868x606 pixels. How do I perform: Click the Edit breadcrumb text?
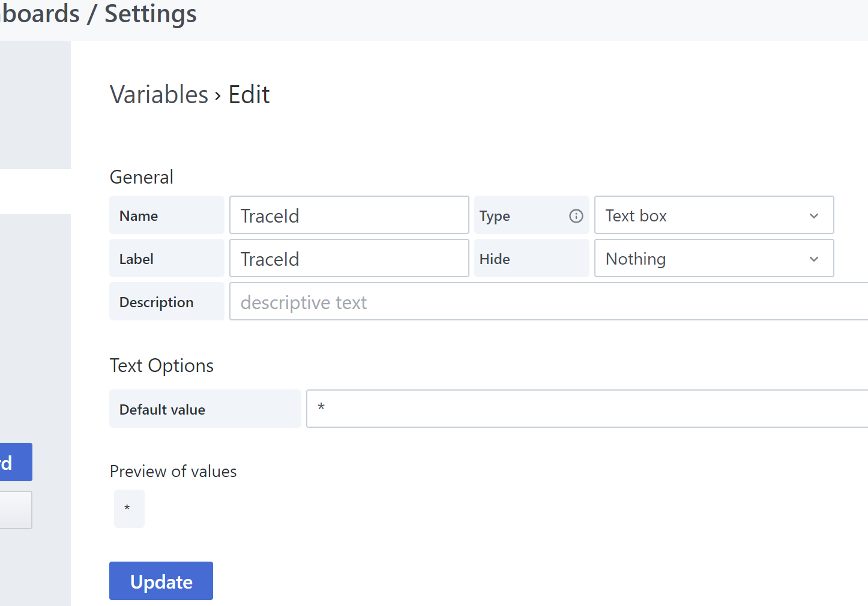[249, 95]
